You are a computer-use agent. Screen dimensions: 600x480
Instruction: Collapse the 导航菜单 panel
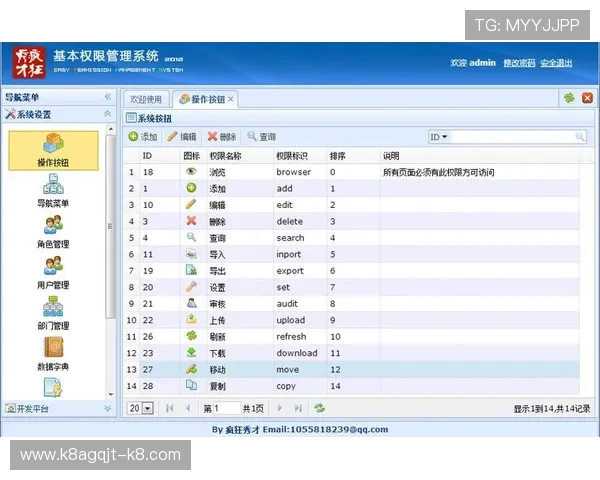coord(108,96)
